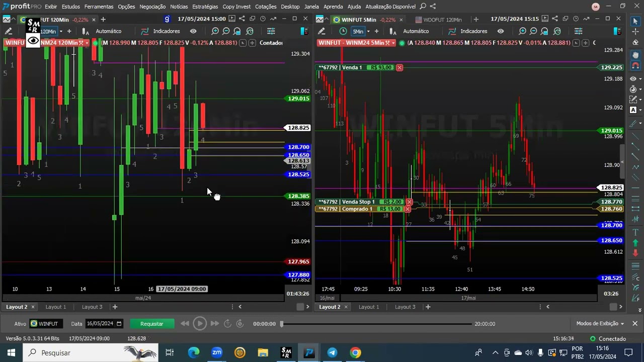This screenshot has height=362, width=644.
Task: Click the replay fast-forward button
Action: pyautogui.click(x=215, y=324)
